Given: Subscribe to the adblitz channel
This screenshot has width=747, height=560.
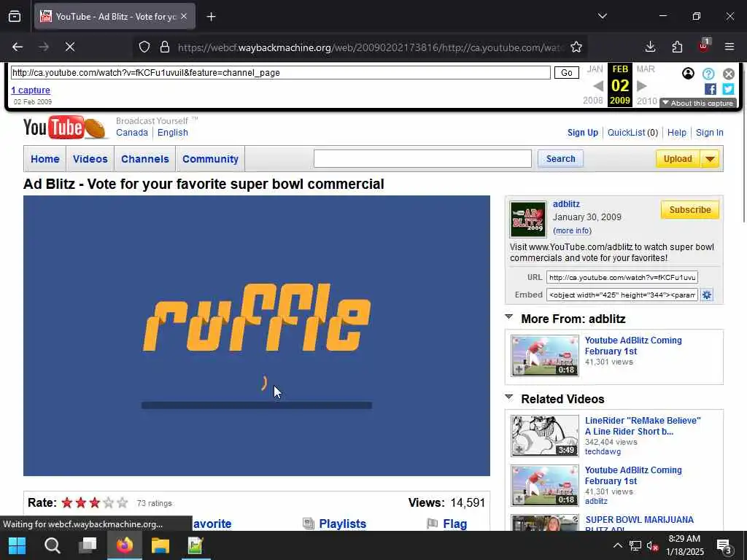Looking at the screenshot, I should point(690,210).
